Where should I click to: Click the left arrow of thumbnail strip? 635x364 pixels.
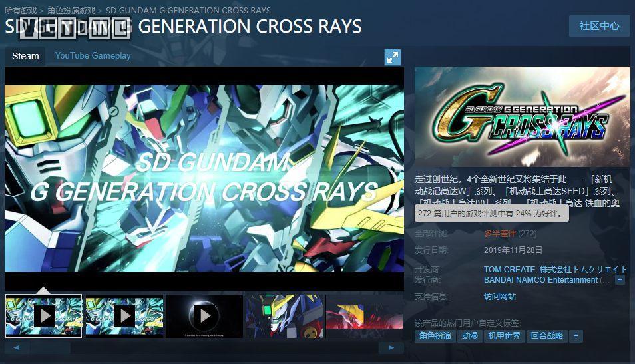tap(17, 348)
